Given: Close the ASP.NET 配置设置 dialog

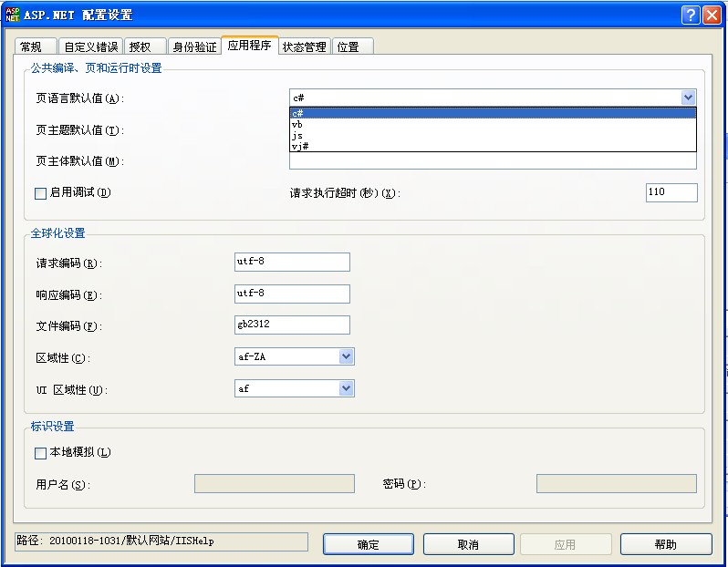Looking at the screenshot, I should pyautogui.click(x=712, y=15).
